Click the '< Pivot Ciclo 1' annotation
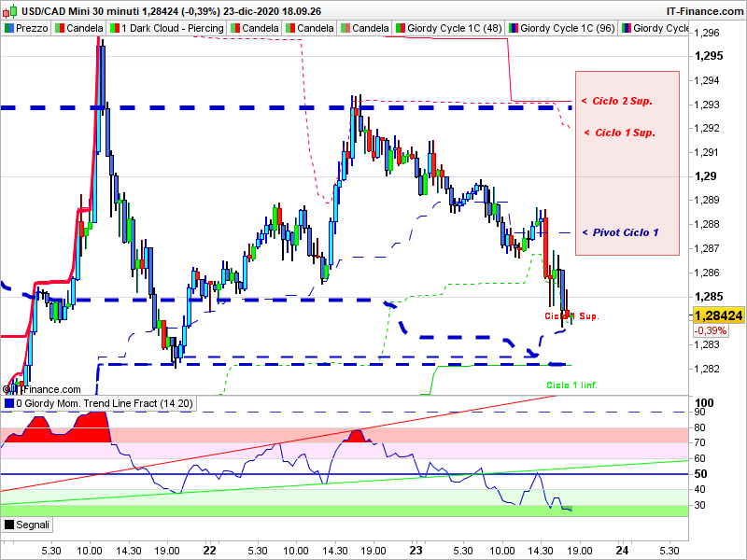 click(620, 232)
